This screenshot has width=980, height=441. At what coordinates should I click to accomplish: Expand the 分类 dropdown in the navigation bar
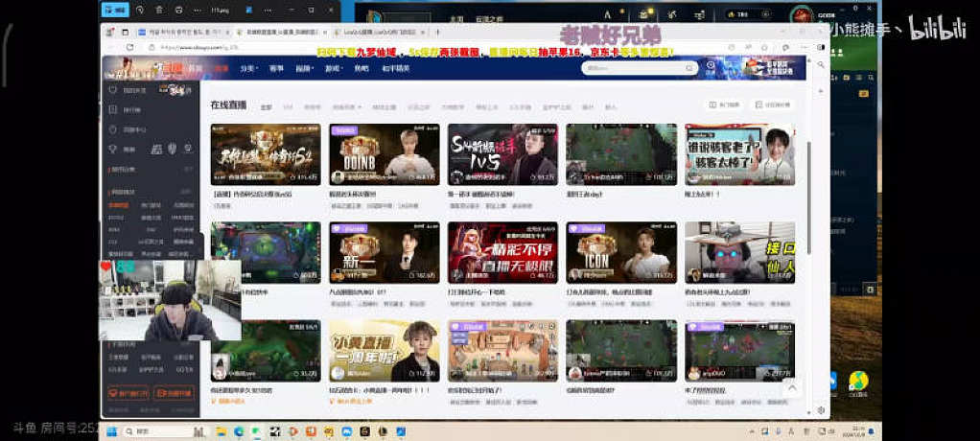(248, 68)
